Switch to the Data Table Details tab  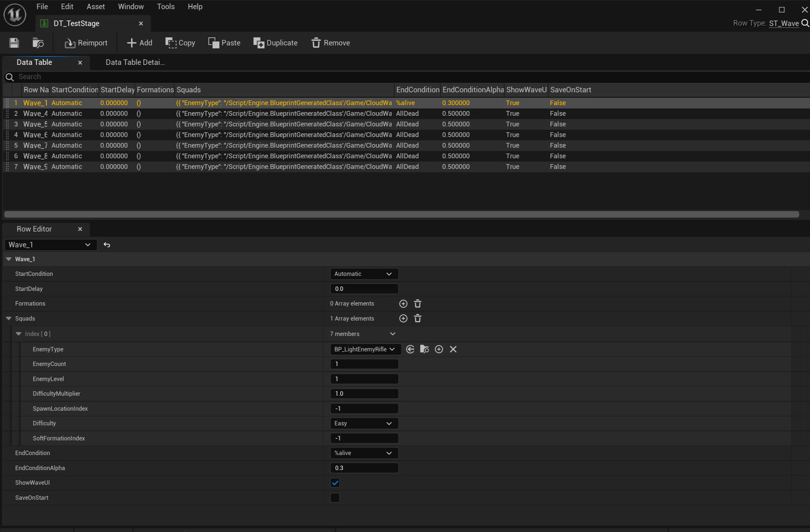pos(135,62)
